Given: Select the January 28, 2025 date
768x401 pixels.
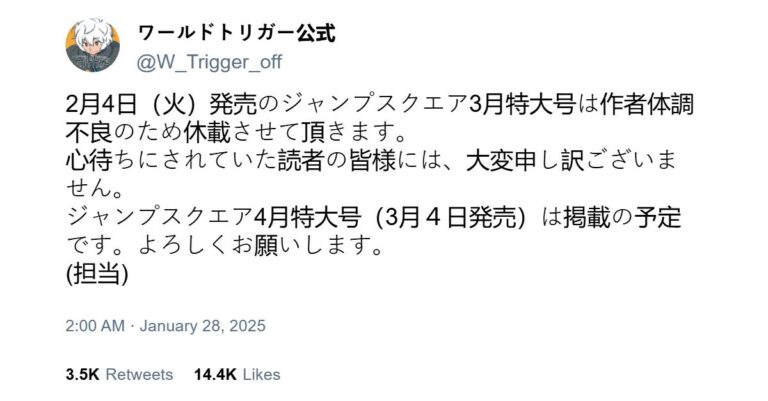Looking at the screenshot, I should 203,326.
